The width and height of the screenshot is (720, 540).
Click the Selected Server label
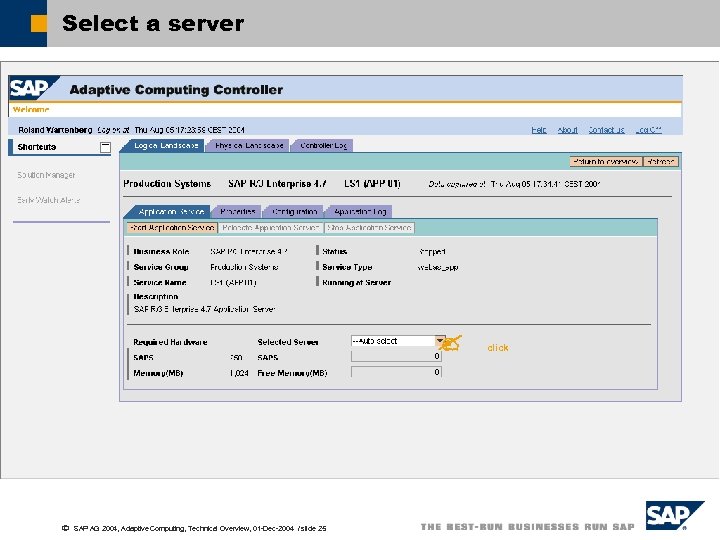tap(288, 342)
